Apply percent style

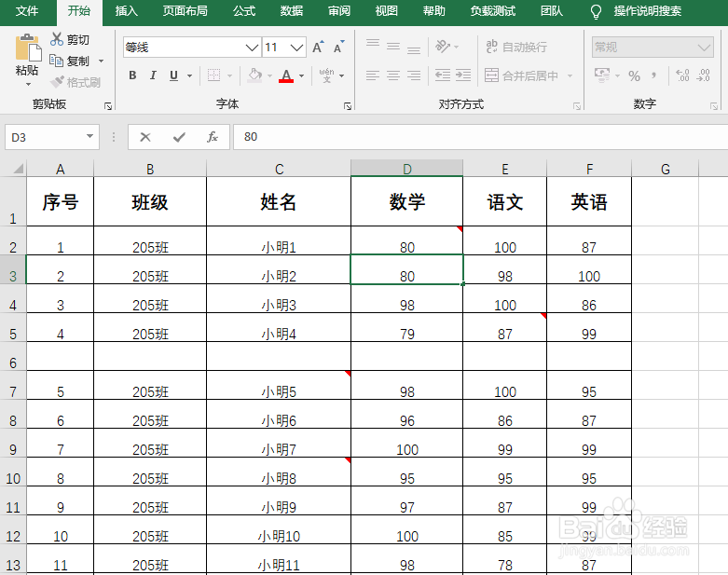pyautogui.click(x=634, y=75)
